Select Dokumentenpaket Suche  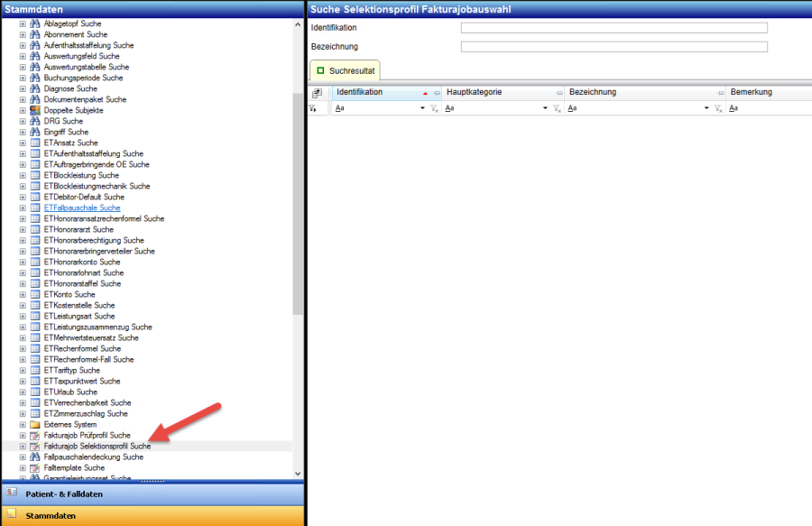pos(85,99)
